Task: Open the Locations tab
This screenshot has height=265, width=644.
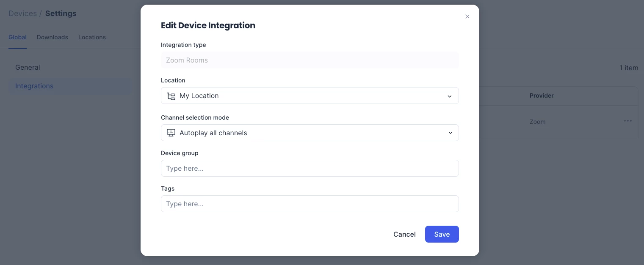Action: coord(92,37)
